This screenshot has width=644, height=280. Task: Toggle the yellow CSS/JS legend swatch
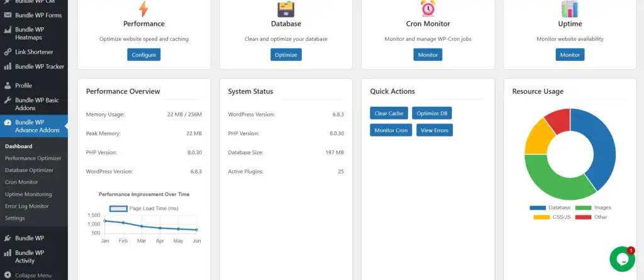click(x=541, y=217)
